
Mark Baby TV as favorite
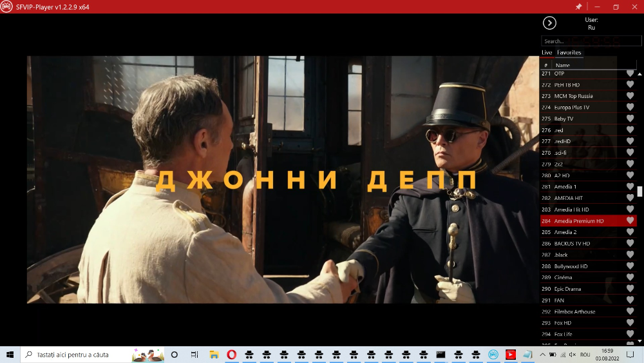(630, 119)
